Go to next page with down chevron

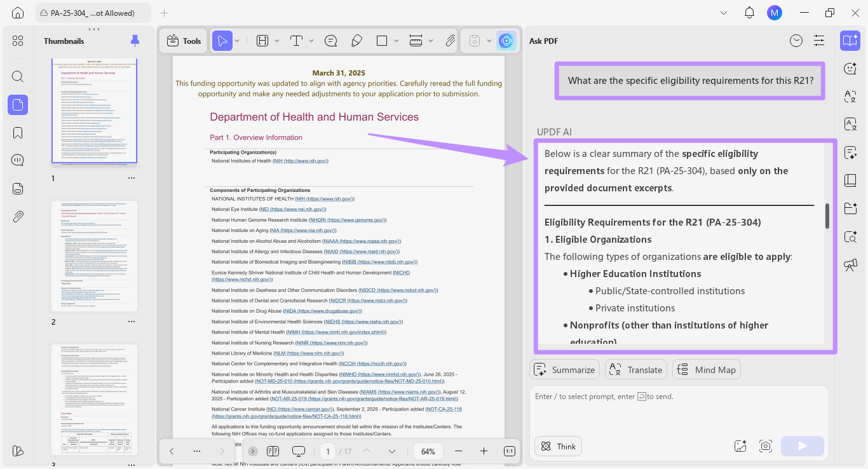391,451
